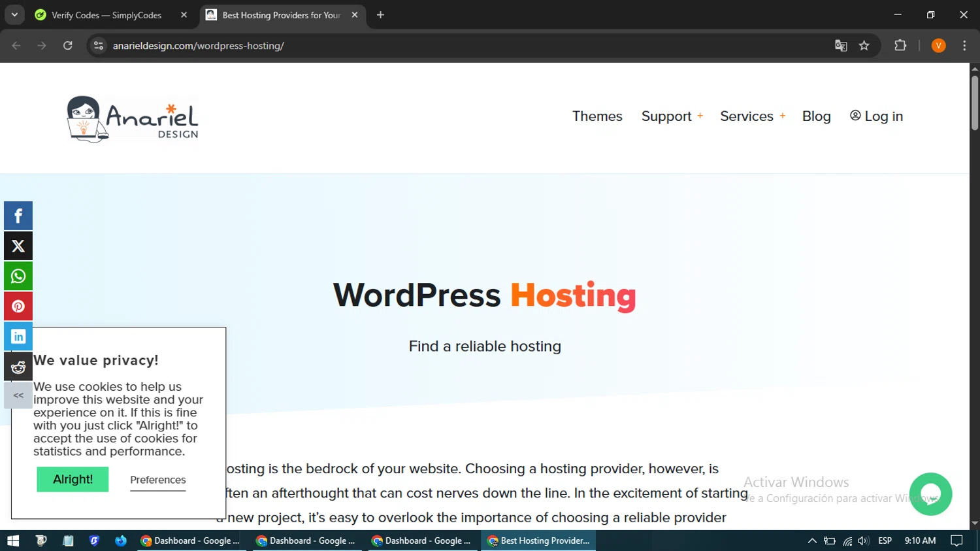Go to Anariel Design logo homepage
980x551 pixels.
point(133,119)
